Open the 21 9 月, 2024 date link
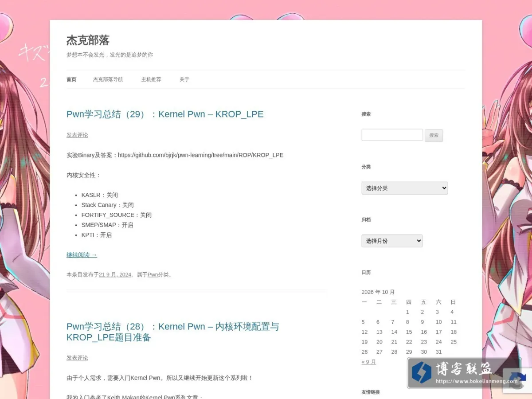 [115, 274]
